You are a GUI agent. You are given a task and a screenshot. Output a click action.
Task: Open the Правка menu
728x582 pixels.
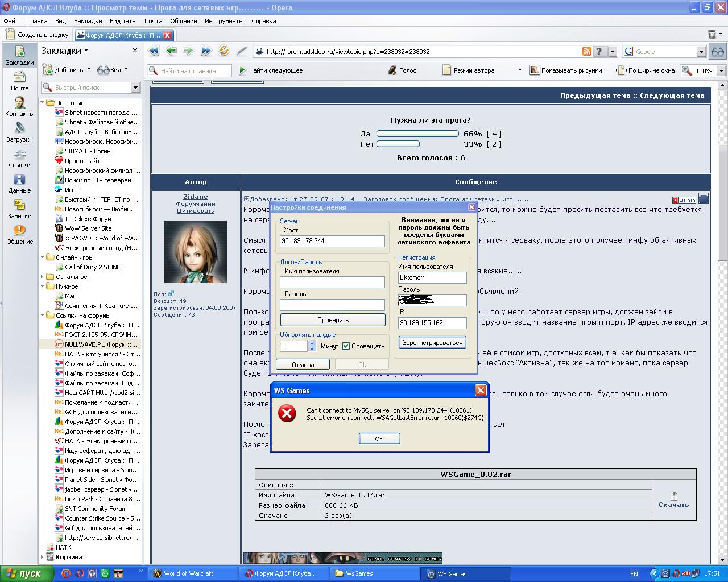tap(36, 21)
